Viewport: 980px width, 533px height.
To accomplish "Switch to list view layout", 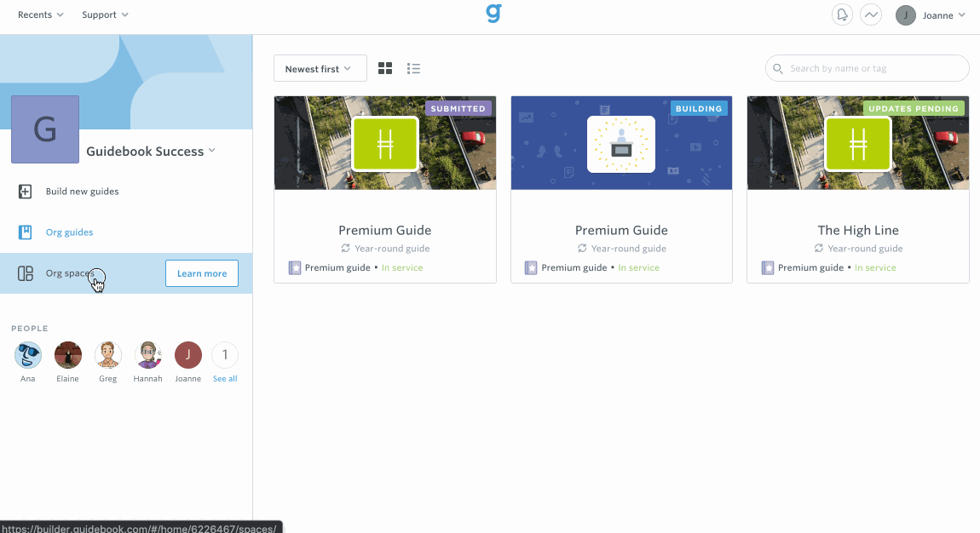I will (x=413, y=68).
